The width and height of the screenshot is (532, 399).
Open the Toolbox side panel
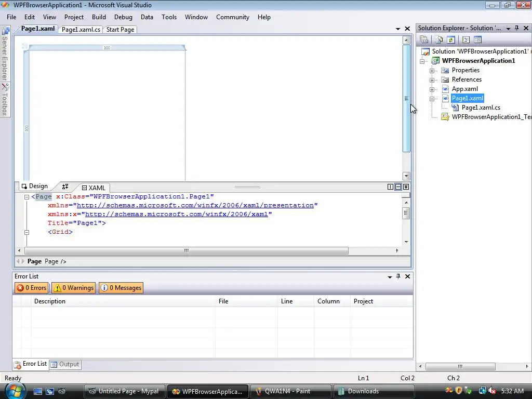[x=5, y=99]
